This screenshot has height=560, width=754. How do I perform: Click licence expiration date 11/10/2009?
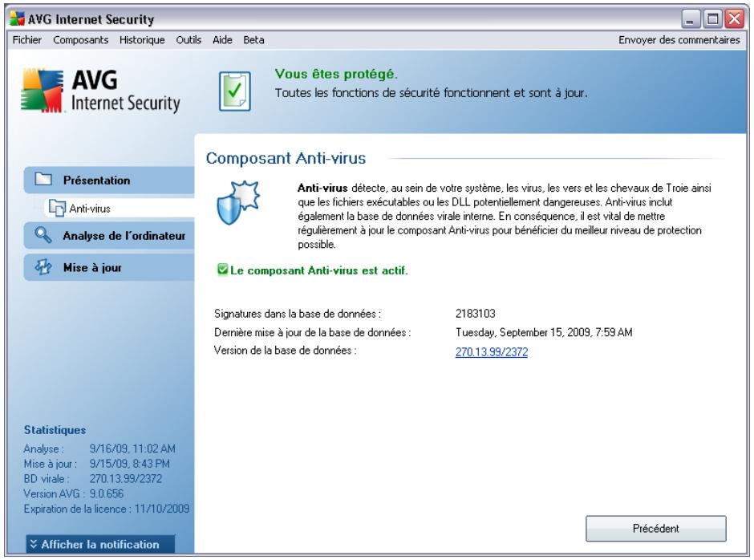pos(161,509)
